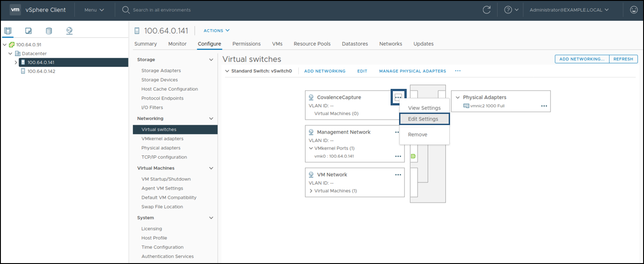Click the REFRESH button
644x264 pixels.
[623, 59]
